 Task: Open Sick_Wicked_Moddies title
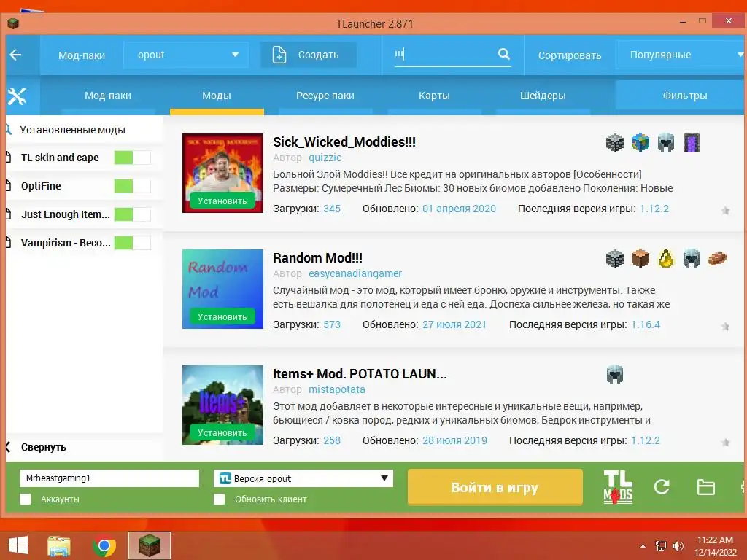[x=344, y=142]
